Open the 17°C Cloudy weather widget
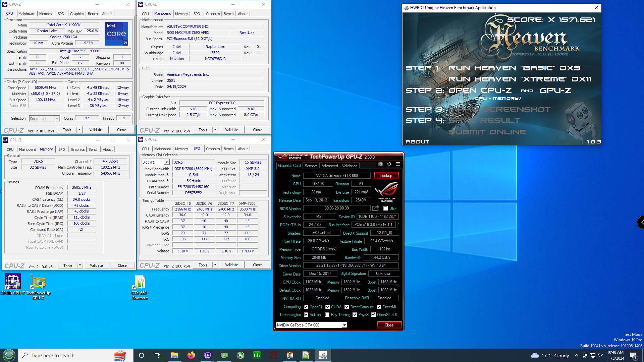Viewport: 644px width, 362px height. 550,356
